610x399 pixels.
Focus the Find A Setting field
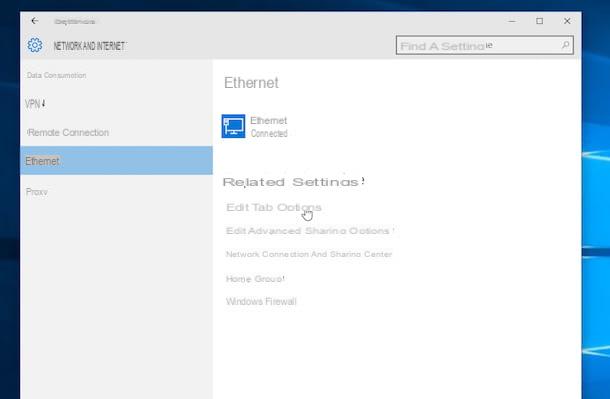pos(484,45)
